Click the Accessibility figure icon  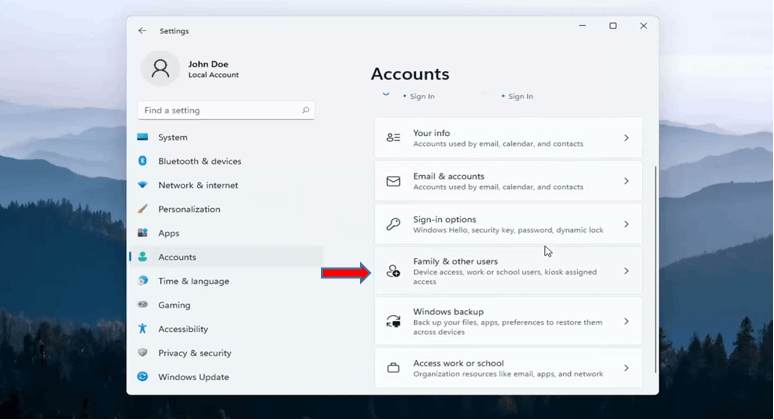click(x=143, y=328)
